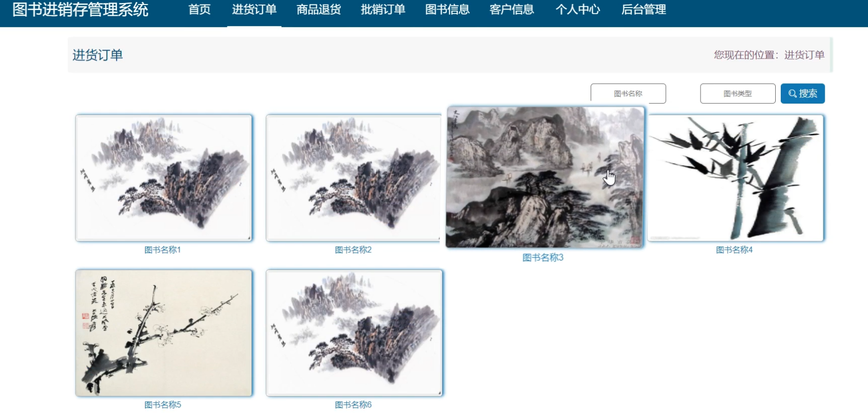
Task: Open the thumbnail image for 图书名称6
Action: [354, 333]
